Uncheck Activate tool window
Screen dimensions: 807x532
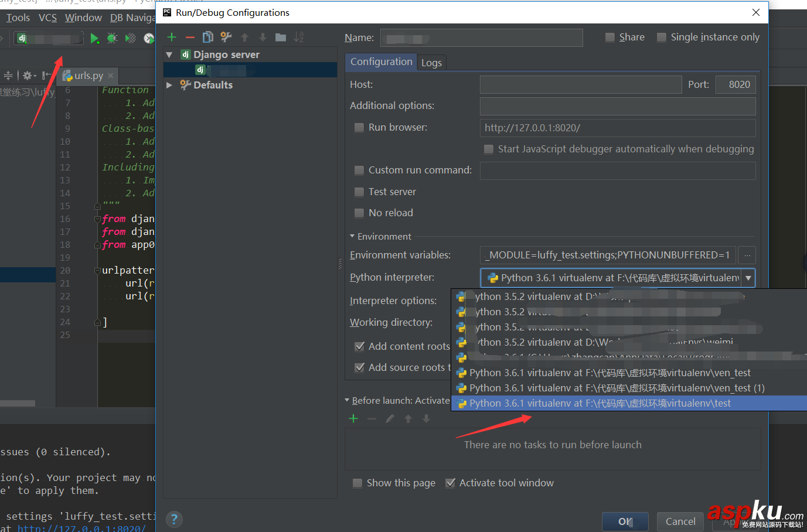[450, 483]
